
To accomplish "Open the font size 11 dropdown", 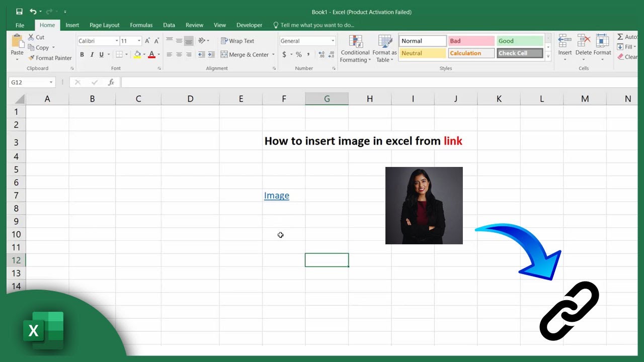I will [x=139, y=41].
